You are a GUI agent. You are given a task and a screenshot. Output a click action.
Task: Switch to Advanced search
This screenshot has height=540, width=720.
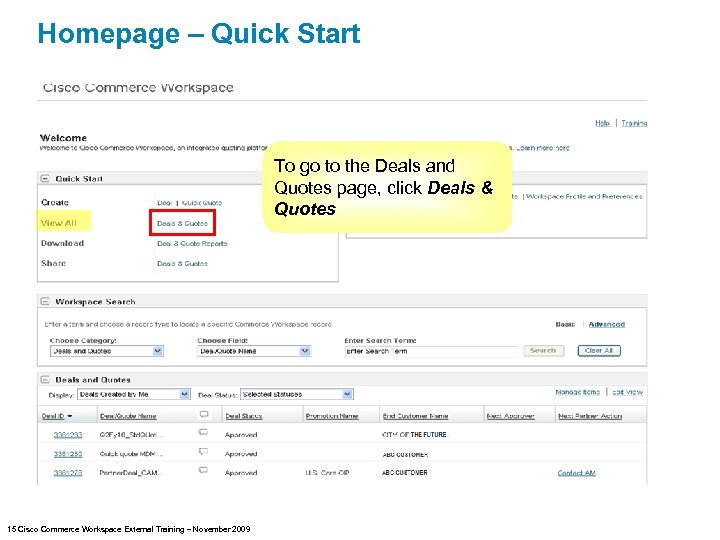(x=607, y=324)
